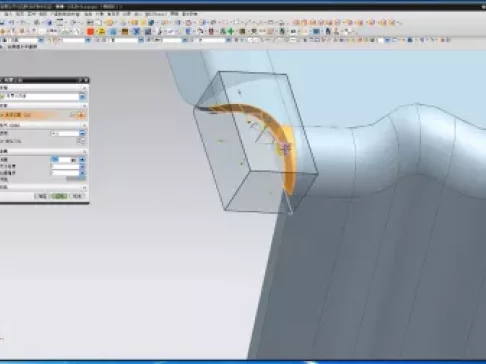Click the blue X-shaped icon in the second toolbar row

click(x=136, y=32)
